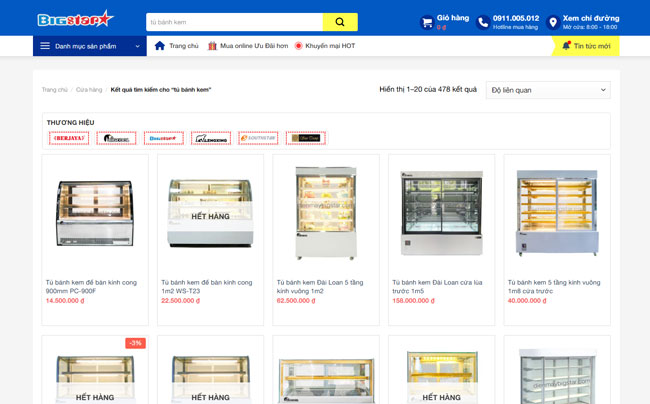
Task: Click the home icon beside Trang chủ
Action: [160, 46]
